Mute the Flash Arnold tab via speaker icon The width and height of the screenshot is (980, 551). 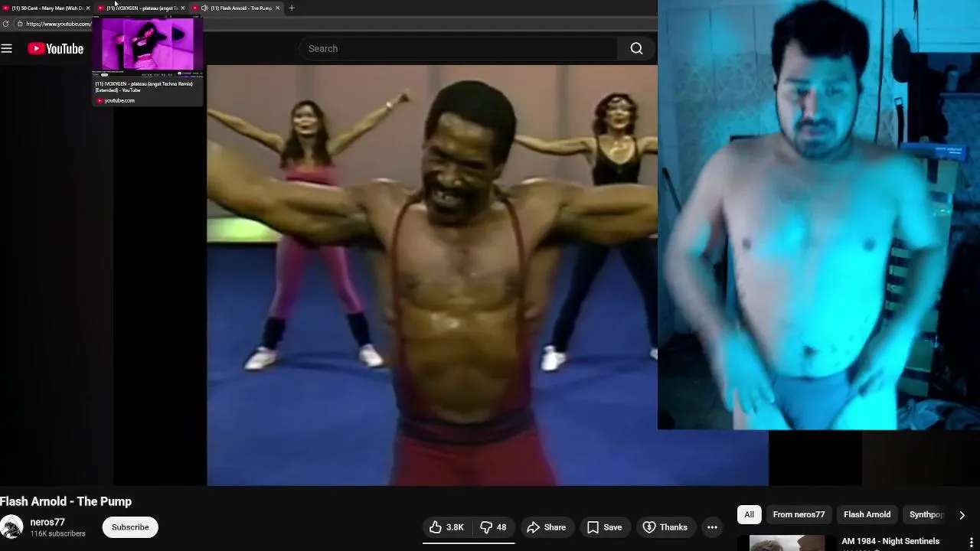click(204, 8)
